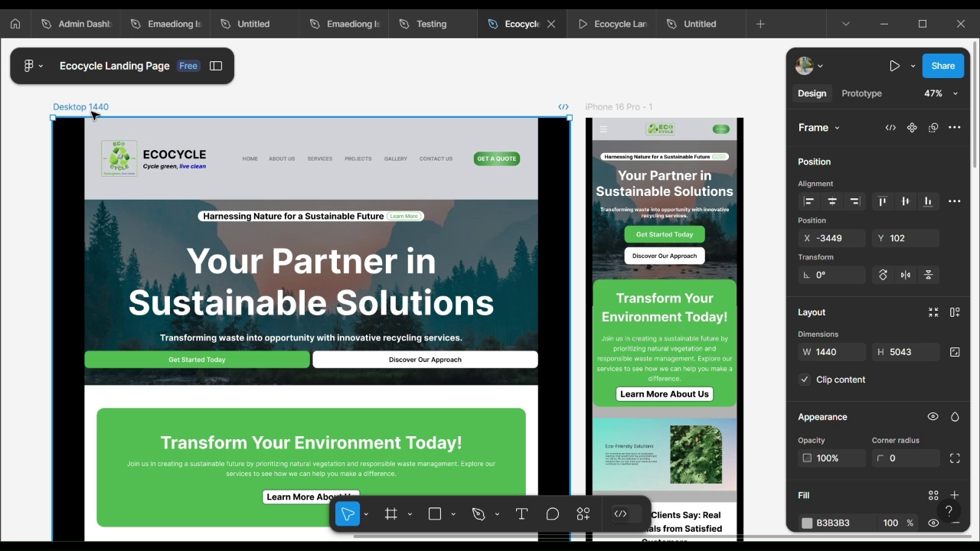
Task: Expand the 47% zoom dropdown
Action: point(955,93)
